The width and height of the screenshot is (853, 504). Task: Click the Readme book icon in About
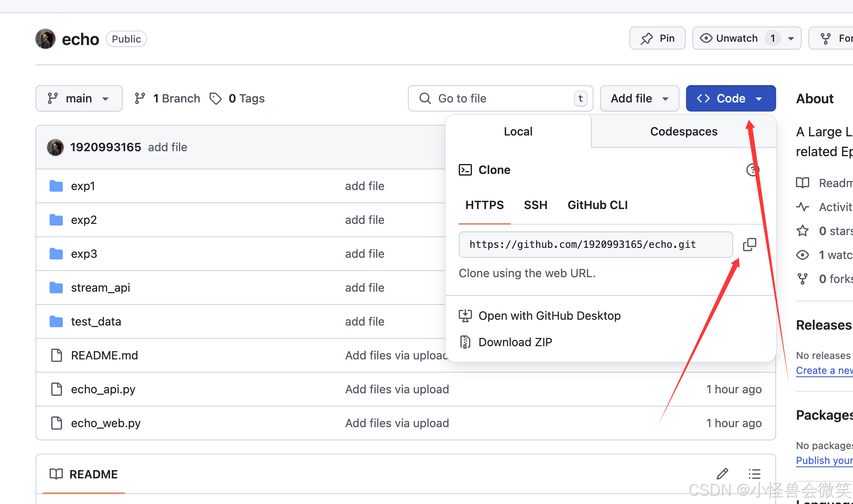[x=803, y=183]
